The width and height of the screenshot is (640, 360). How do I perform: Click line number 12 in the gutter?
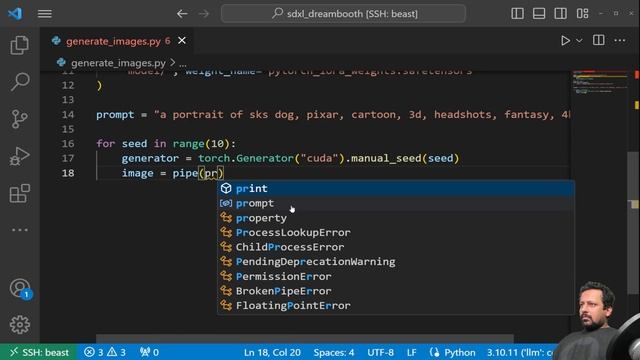point(68,85)
